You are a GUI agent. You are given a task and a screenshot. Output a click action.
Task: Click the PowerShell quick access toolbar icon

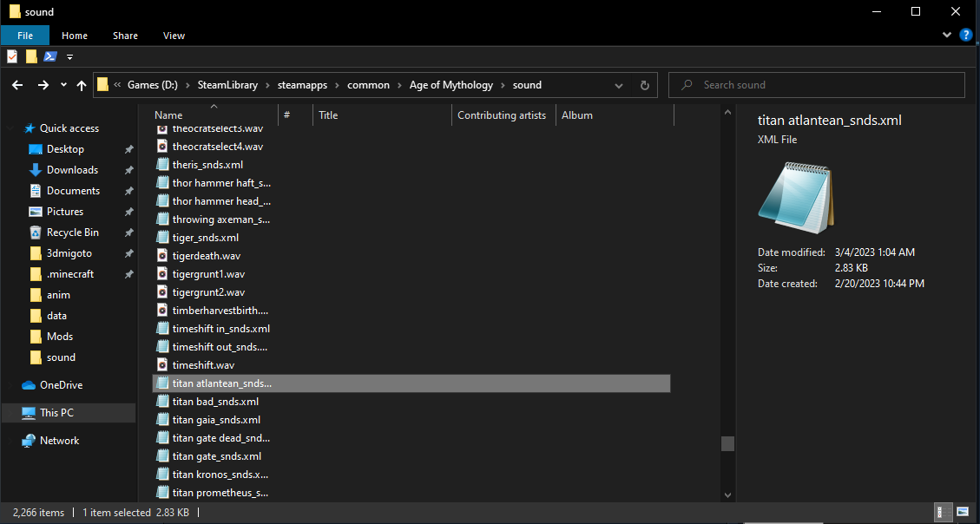pos(50,57)
